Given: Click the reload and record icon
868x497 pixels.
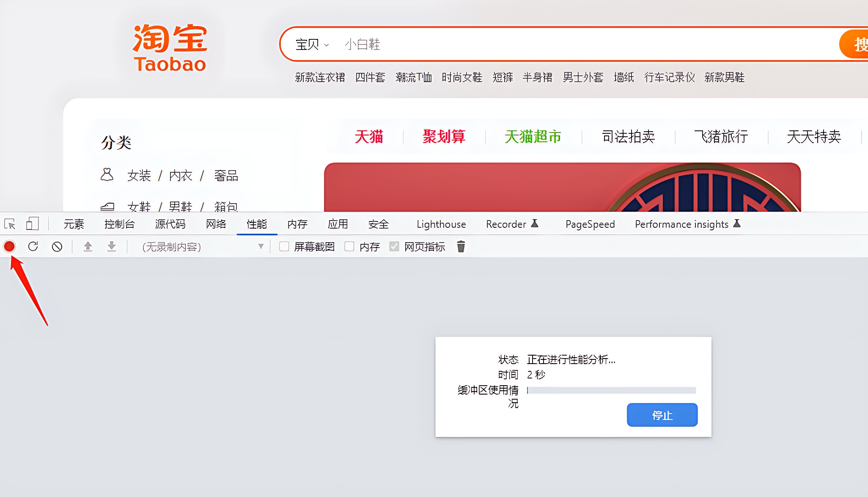Looking at the screenshot, I should tap(33, 246).
